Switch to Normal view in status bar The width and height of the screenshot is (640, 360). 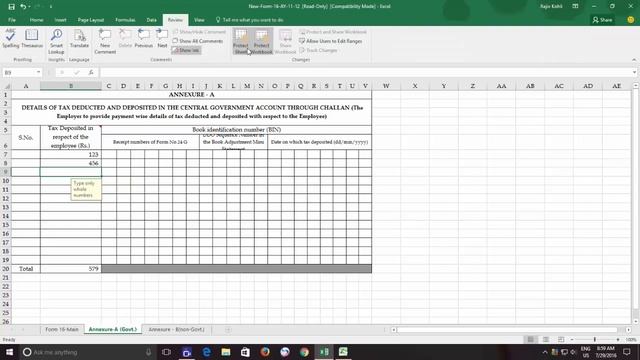531,340
